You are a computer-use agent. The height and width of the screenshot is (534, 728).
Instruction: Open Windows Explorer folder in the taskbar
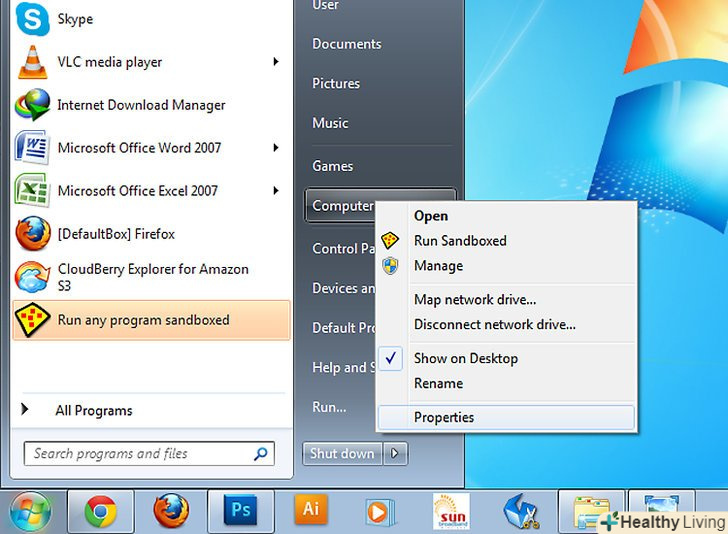point(591,512)
